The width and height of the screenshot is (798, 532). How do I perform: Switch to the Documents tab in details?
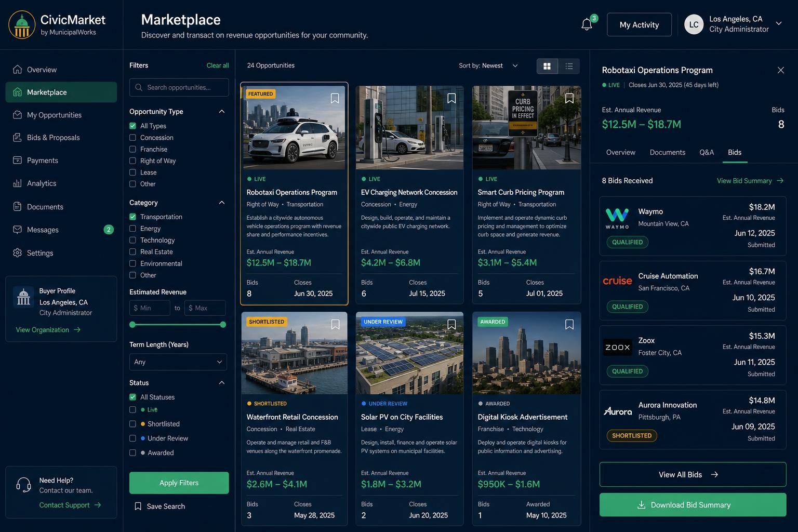point(667,152)
